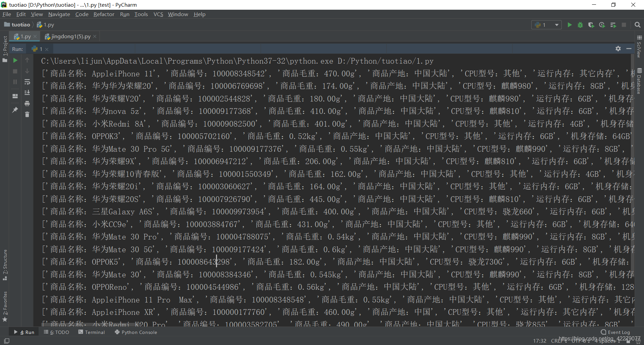Open the Python Console tool window
The image size is (644, 345).
click(x=136, y=332)
